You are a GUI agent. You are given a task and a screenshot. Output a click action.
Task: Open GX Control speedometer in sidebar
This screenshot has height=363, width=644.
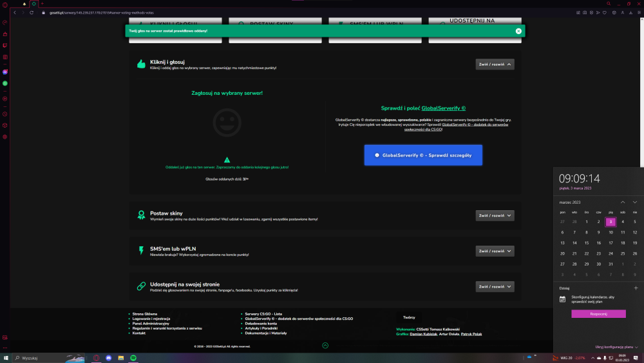coord(5,23)
